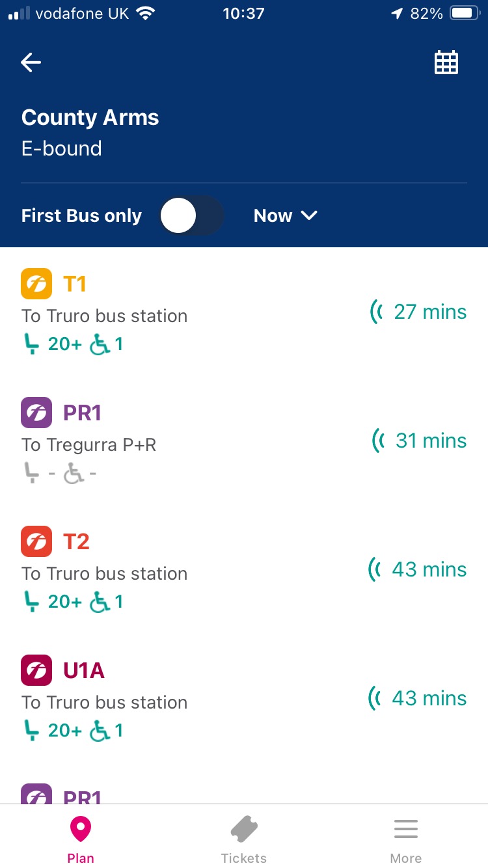Tap the T2 43 mins arrival time
The height and width of the screenshot is (868, 488).
pyautogui.click(x=429, y=569)
